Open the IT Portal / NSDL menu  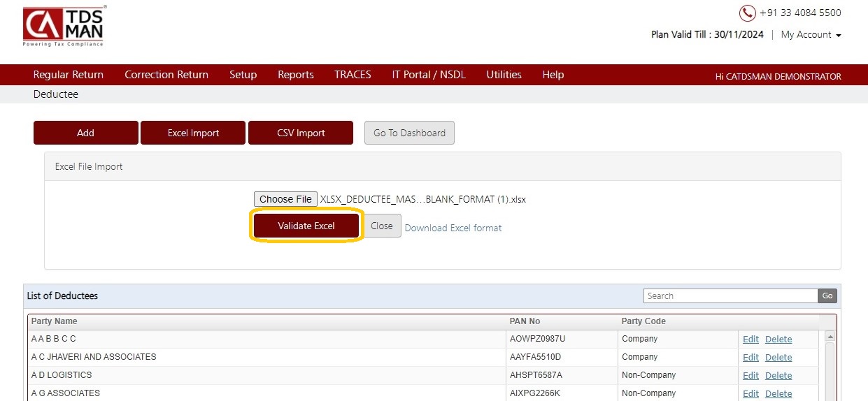pyautogui.click(x=429, y=75)
